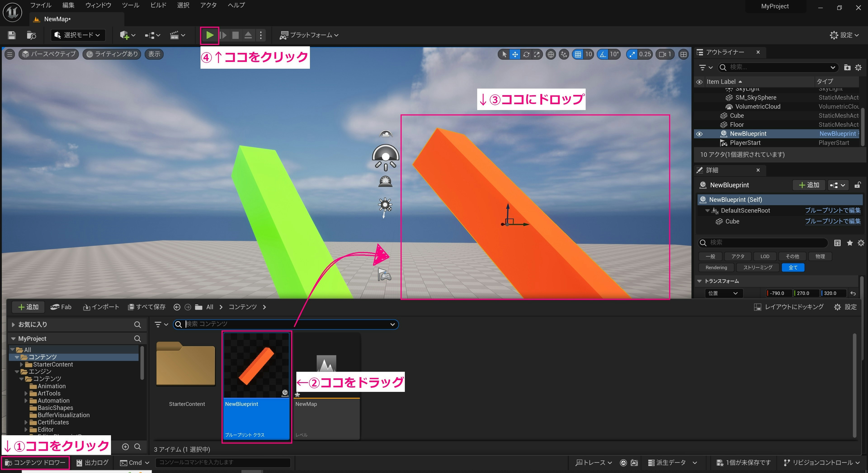Expand the StarterContent folder in the source tree

(x=22, y=364)
